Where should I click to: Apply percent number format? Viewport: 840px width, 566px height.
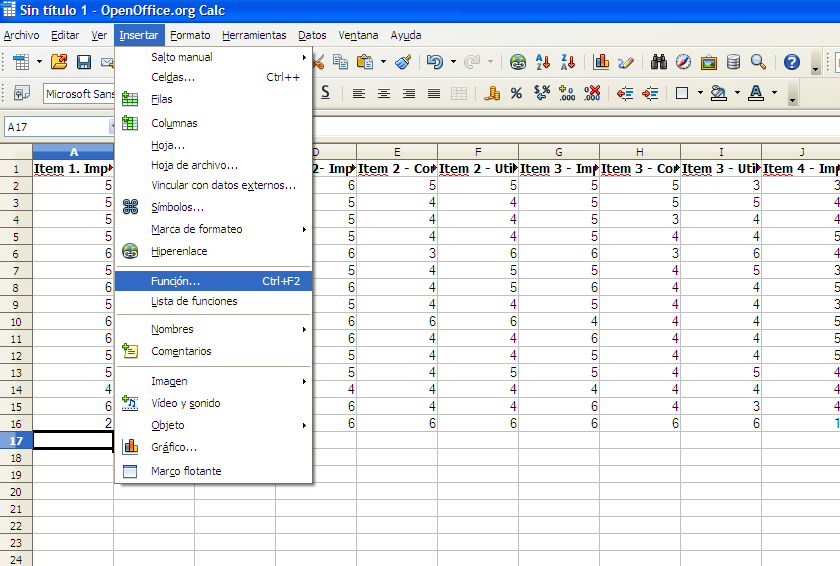pyautogui.click(x=516, y=93)
